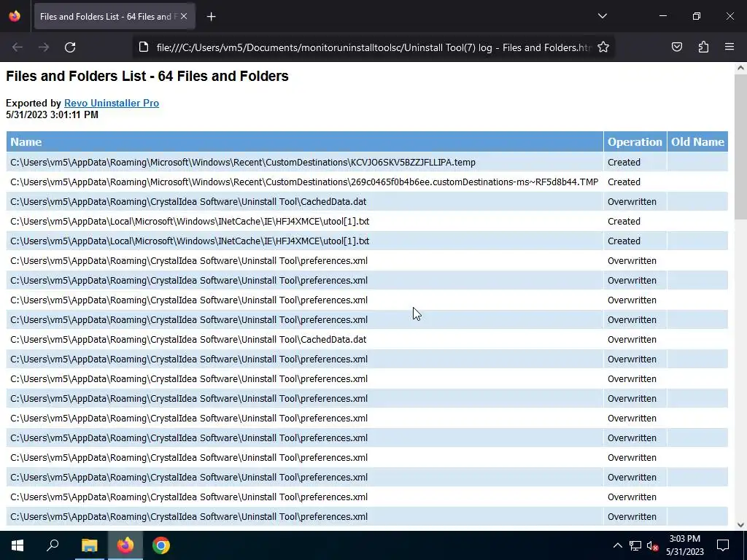The image size is (747, 560).
Task: Click Overwritten for first CachedData.dat row
Action: click(632, 202)
